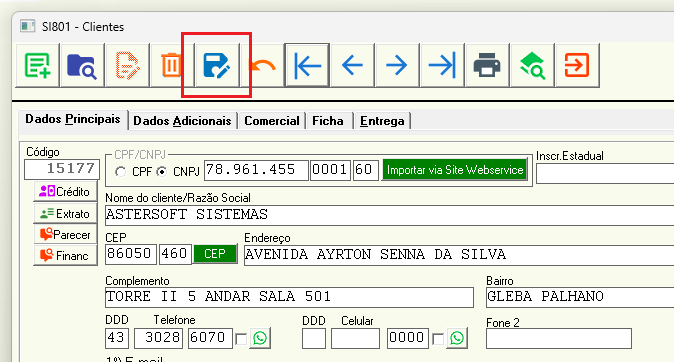Image resolution: width=674 pixels, height=362 pixels.
Task: Click Importar via Site Webservice button
Action: click(455, 170)
